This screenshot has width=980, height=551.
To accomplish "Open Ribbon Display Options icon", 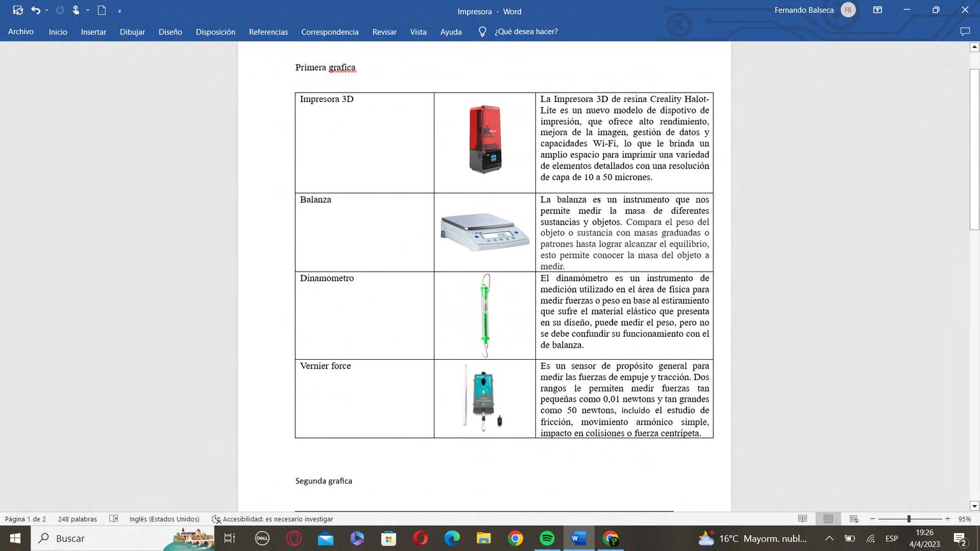I will 877,10.
